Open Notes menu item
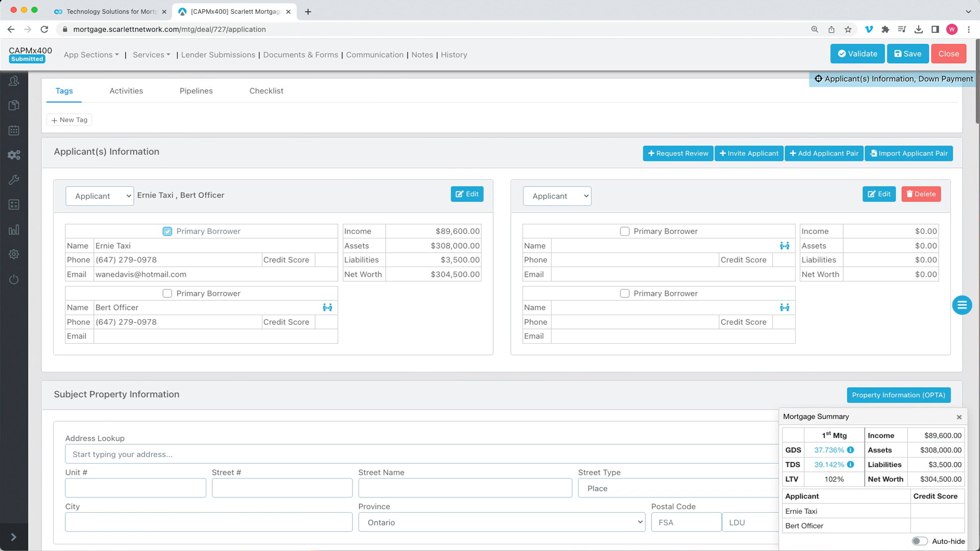980x551 pixels. (422, 55)
